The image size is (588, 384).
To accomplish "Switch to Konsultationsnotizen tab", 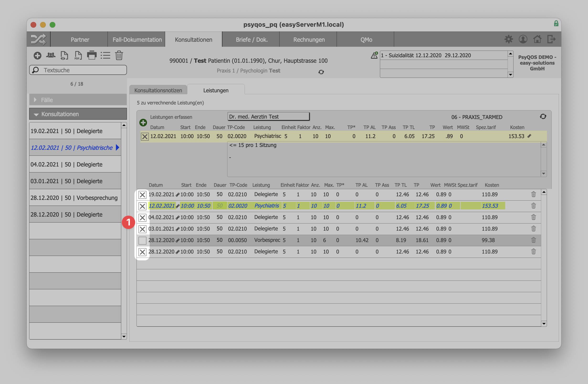I will point(158,90).
